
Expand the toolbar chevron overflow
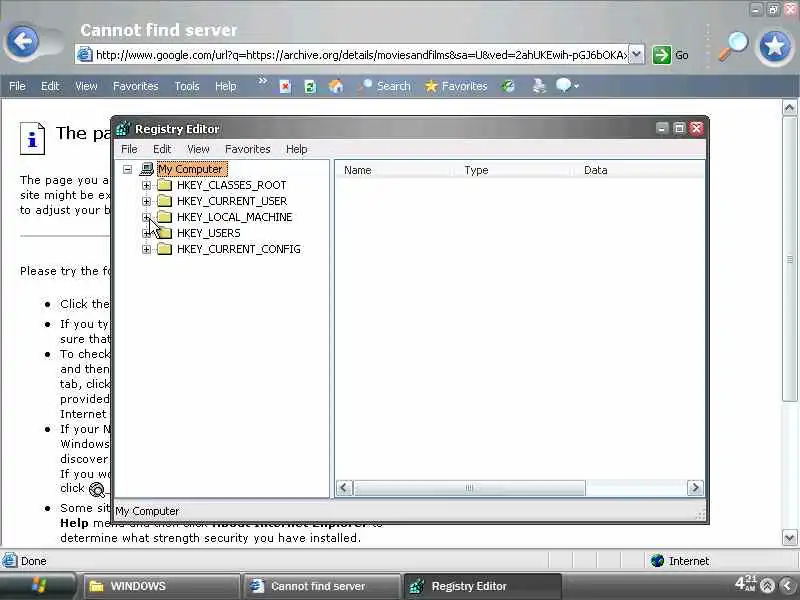(262, 81)
